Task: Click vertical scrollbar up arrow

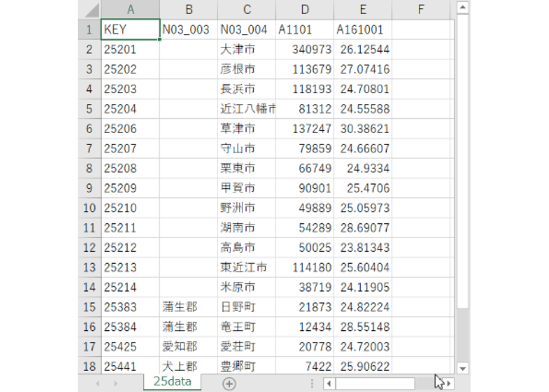Action: tap(463, 7)
